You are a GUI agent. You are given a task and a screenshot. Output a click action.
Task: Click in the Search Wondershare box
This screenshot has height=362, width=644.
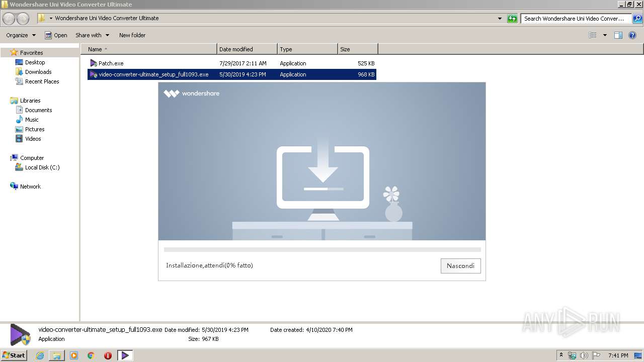[x=576, y=19]
